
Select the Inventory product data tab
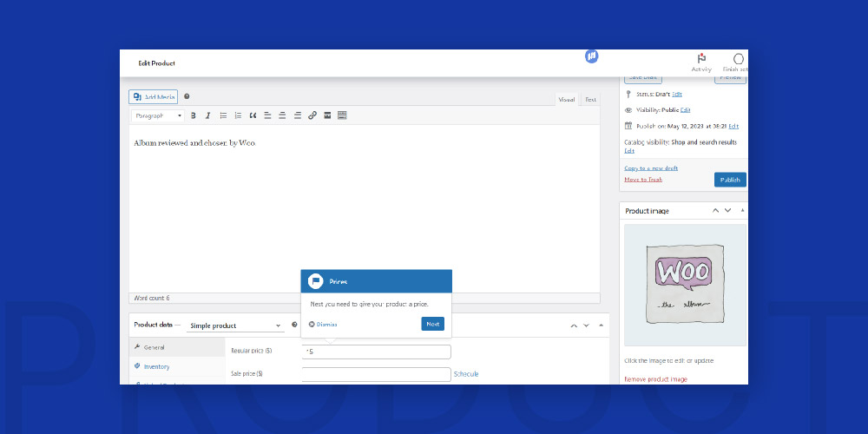pos(177,366)
